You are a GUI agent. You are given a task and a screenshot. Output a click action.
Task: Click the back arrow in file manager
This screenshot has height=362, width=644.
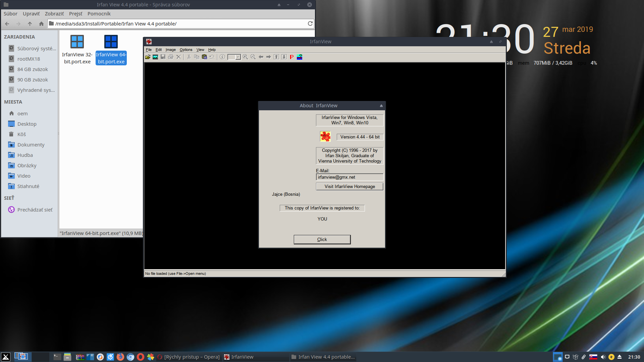(7, 24)
